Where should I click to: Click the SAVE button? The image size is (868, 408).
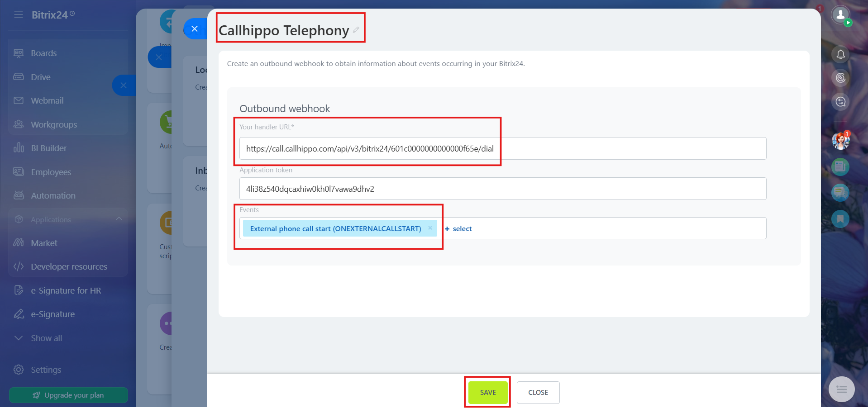click(x=488, y=393)
